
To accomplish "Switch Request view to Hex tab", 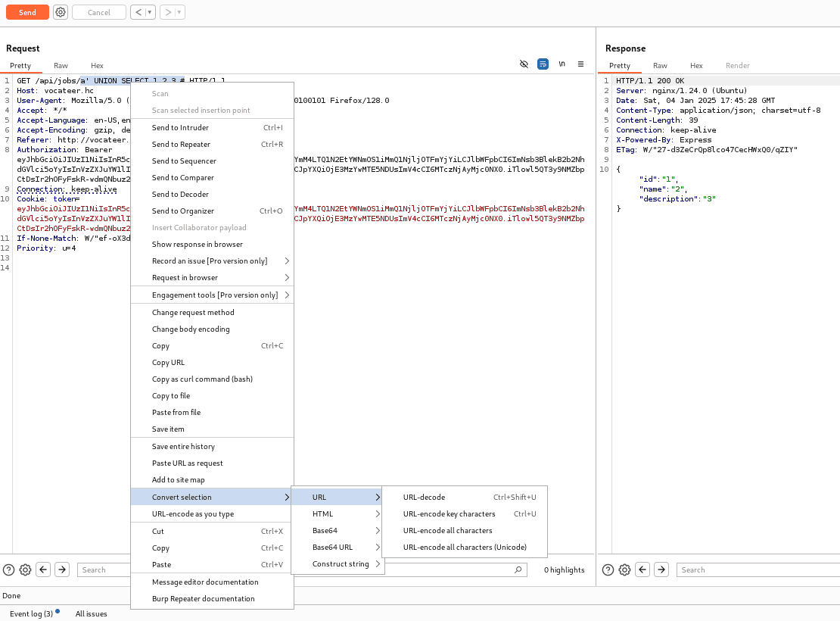I will pyautogui.click(x=97, y=65).
